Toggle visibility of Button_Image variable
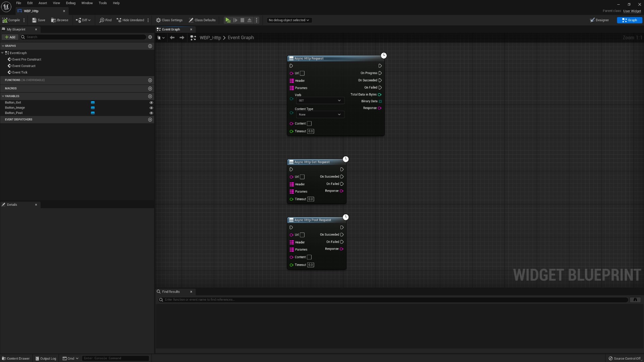This screenshot has width=644, height=362. tap(151, 107)
